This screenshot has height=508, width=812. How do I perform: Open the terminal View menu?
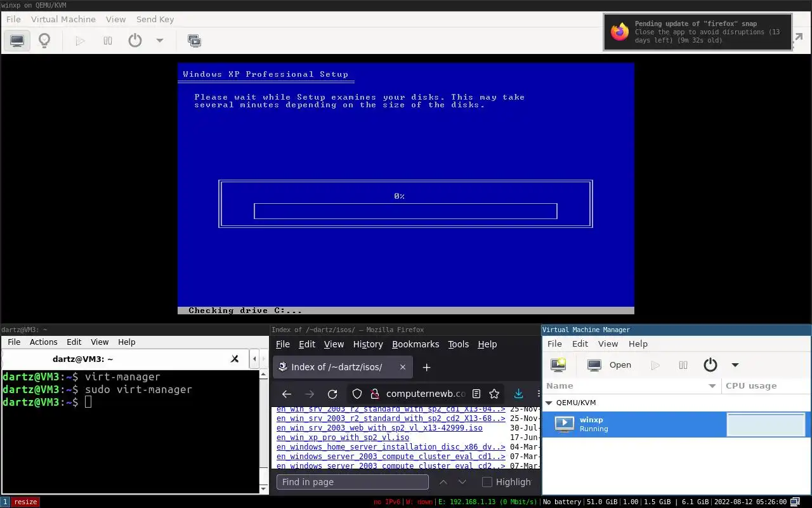[100, 342]
